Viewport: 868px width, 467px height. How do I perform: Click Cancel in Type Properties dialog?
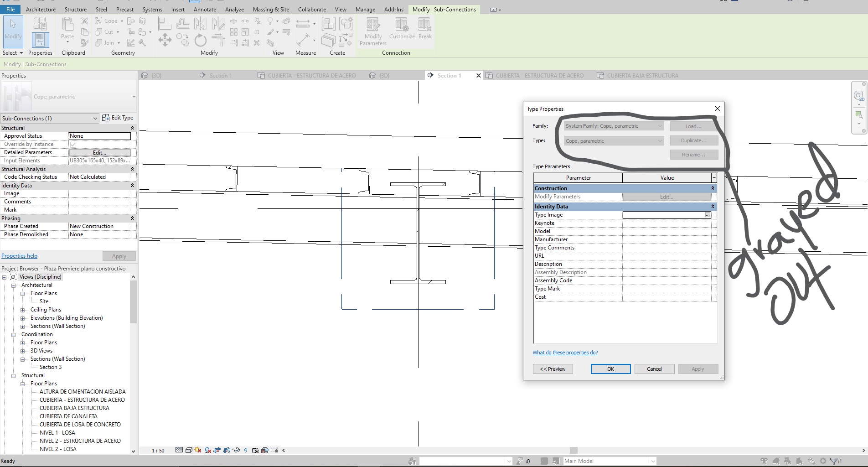point(654,369)
